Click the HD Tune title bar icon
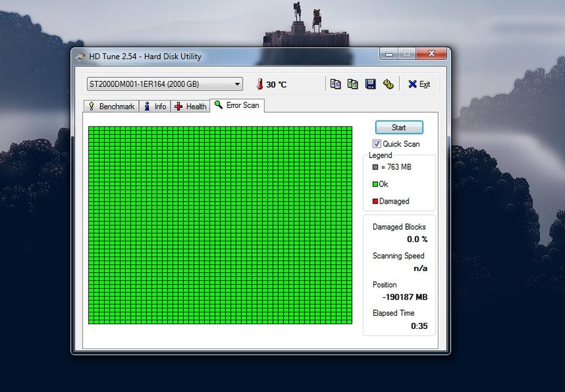The image size is (565, 392). 80,57
